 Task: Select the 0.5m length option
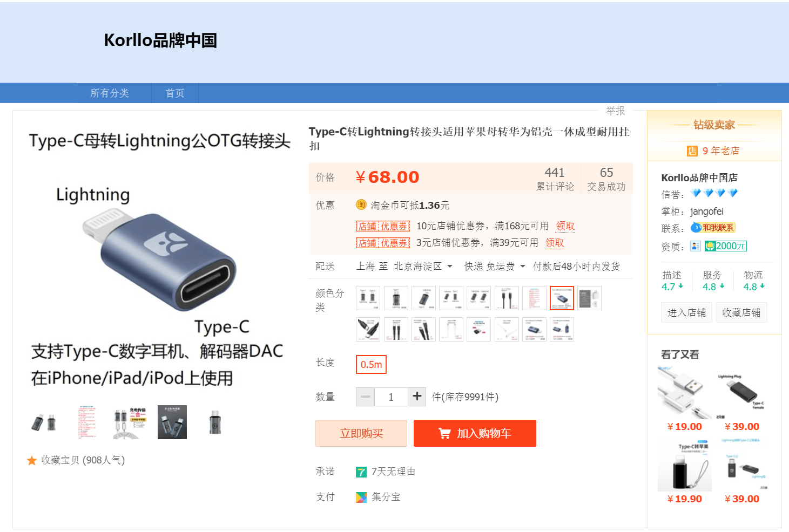point(371,364)
